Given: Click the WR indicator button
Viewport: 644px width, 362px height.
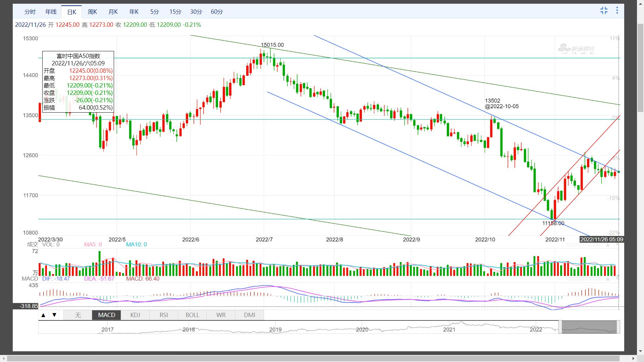Looking at the screenshot, I should point(221,315).
